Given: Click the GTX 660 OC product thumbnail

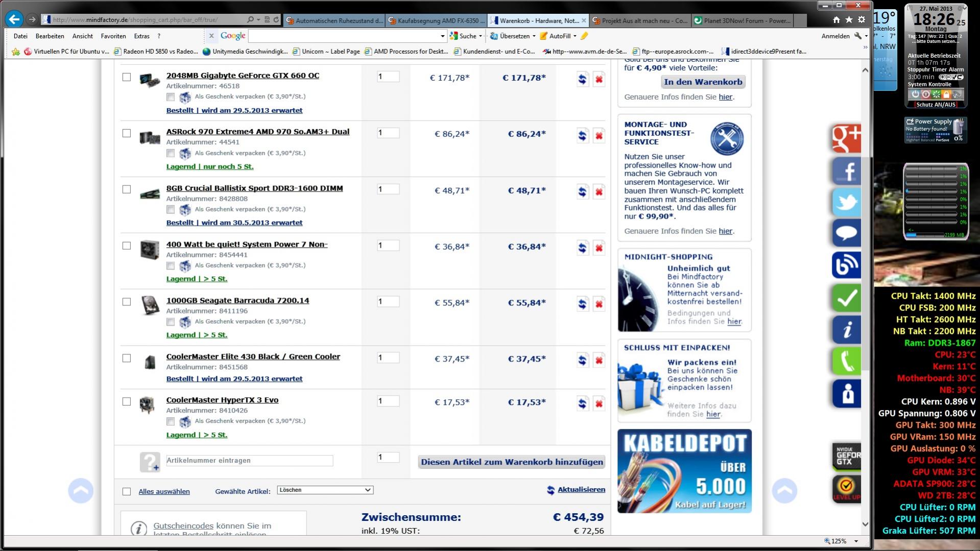Looking at the screenshot, I should click(150, 81).
